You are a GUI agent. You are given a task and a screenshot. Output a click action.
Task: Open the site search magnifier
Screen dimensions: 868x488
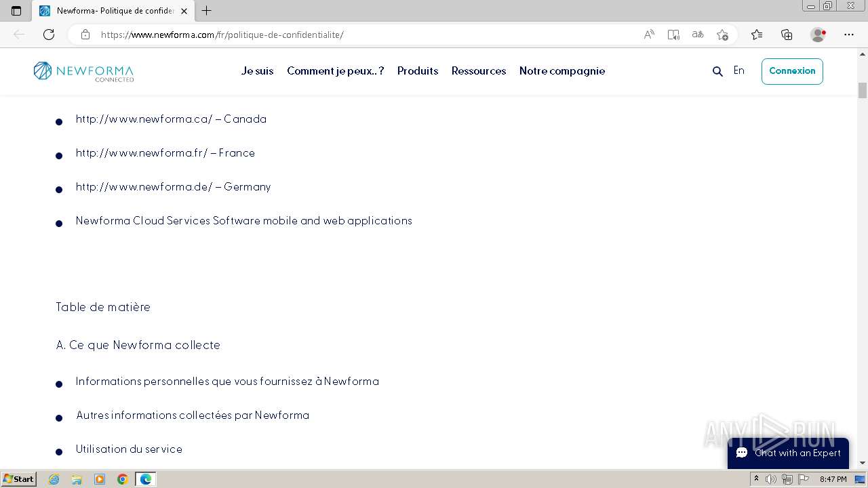pyautogui.click(x=717, y=71)
